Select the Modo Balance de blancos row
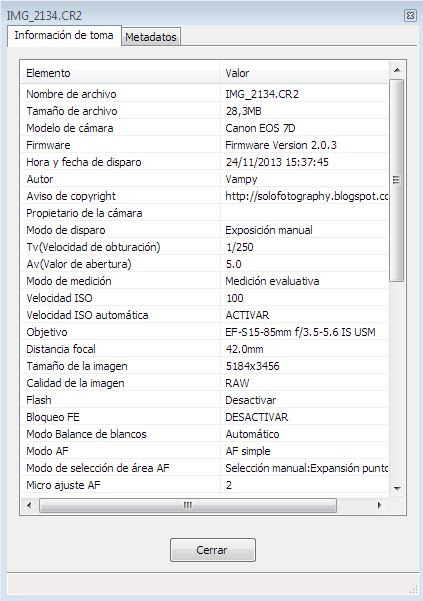The height and width of the screenshot is (601, 423). [205, 434]
